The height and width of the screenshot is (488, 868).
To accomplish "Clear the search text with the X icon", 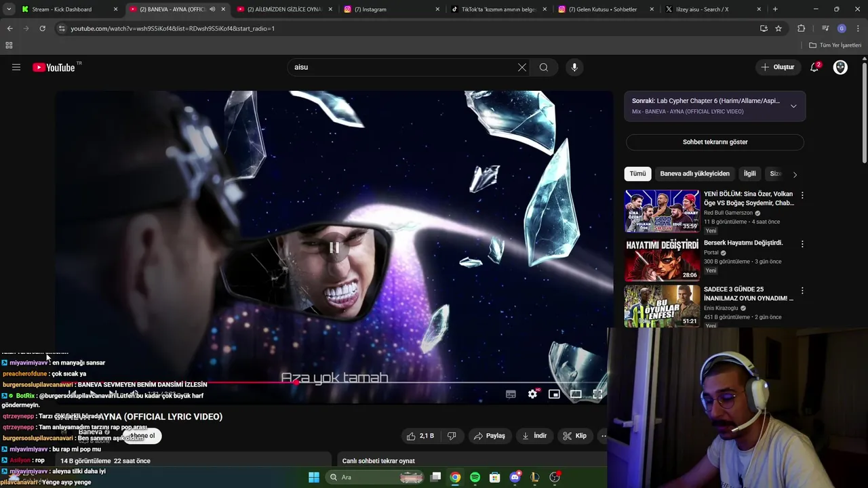I will click(521, 67).
